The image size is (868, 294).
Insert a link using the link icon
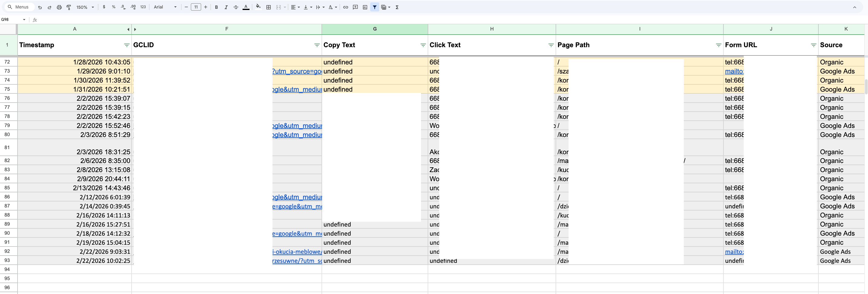345,7
